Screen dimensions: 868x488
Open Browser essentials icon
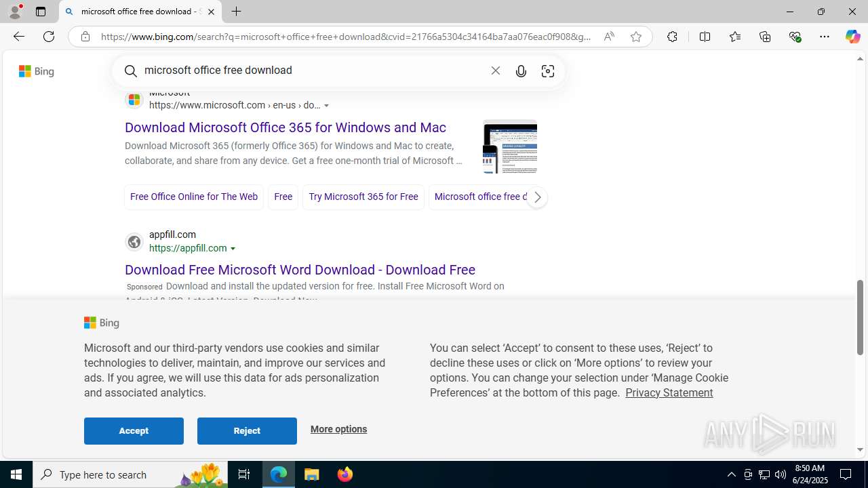click(795, 37)
